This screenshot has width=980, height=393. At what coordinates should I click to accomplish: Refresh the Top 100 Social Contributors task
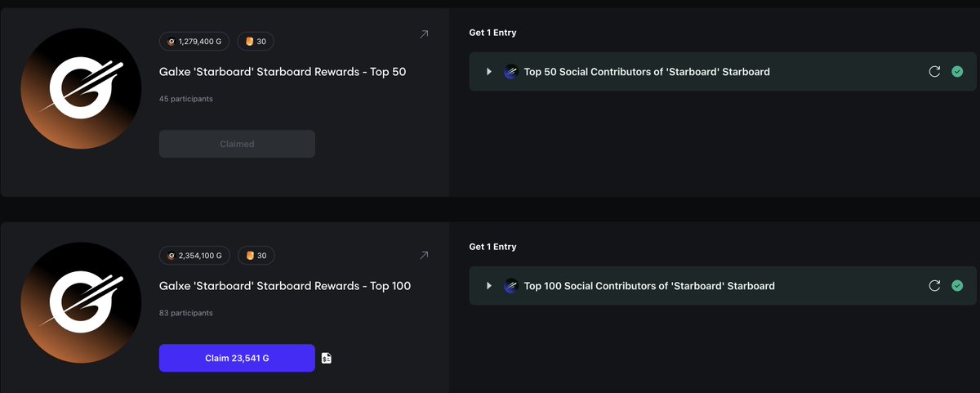(934, 286)
